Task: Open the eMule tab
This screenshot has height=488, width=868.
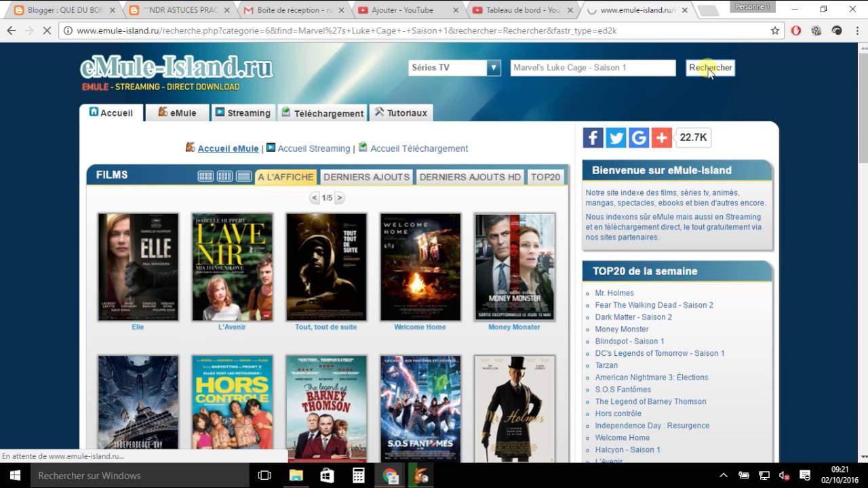Action: 178,113
